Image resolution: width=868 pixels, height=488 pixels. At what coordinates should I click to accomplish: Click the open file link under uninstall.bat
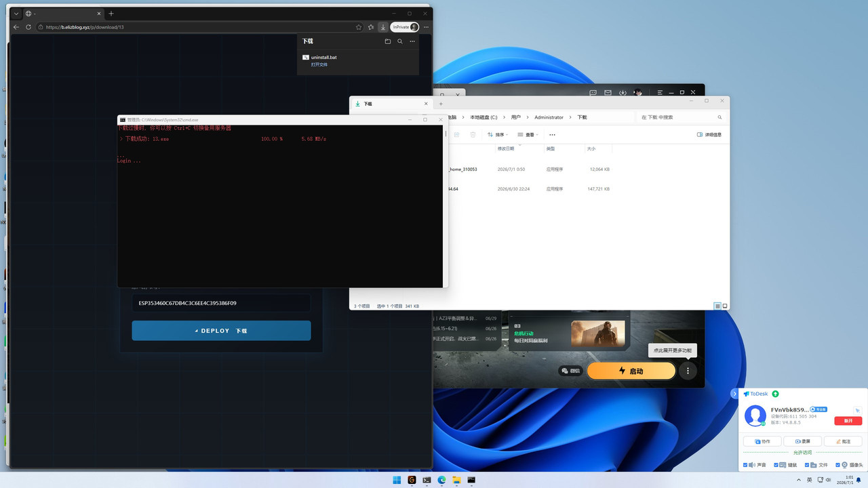tap(319, 64)
